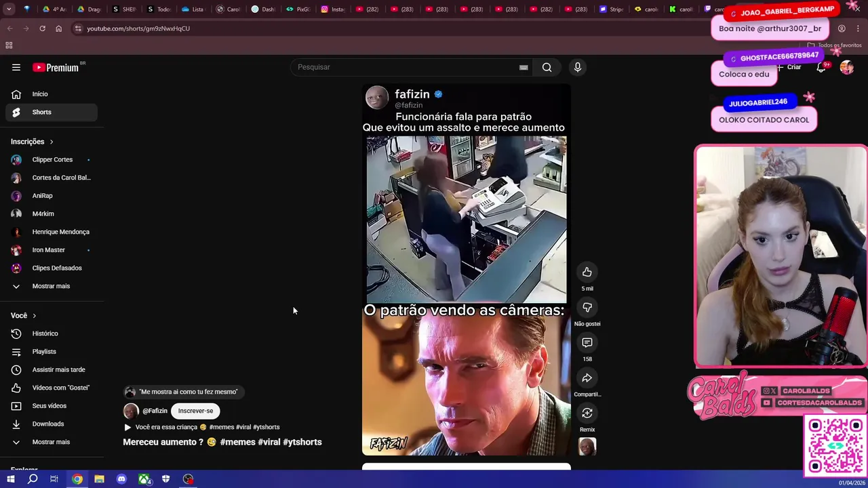Screen dimensions: 868x488
Task: Reload the page in Chrome
Action: coord(42,28)
